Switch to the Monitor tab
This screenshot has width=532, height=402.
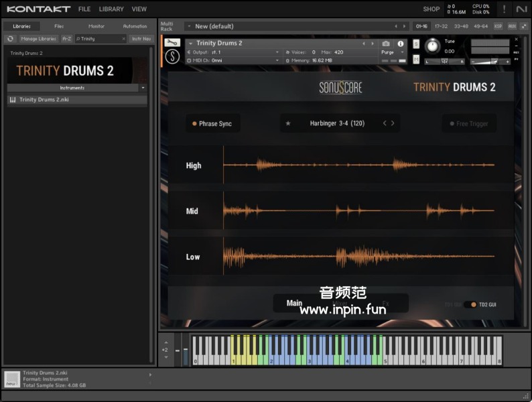click(96, 26)
